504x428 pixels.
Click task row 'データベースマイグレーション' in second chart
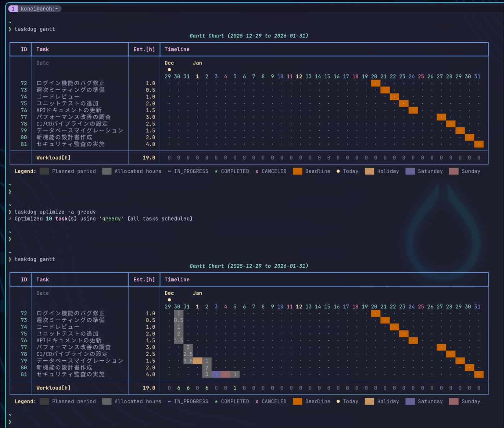(x=80, y=361)
